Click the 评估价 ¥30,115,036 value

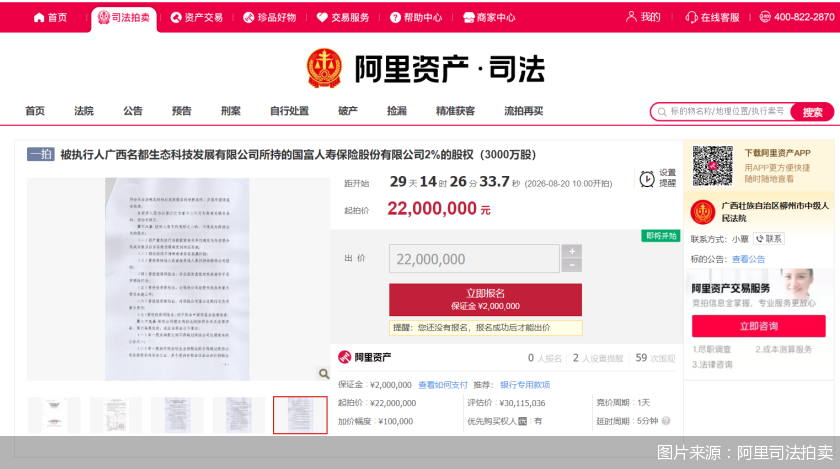tap(522, 403)
